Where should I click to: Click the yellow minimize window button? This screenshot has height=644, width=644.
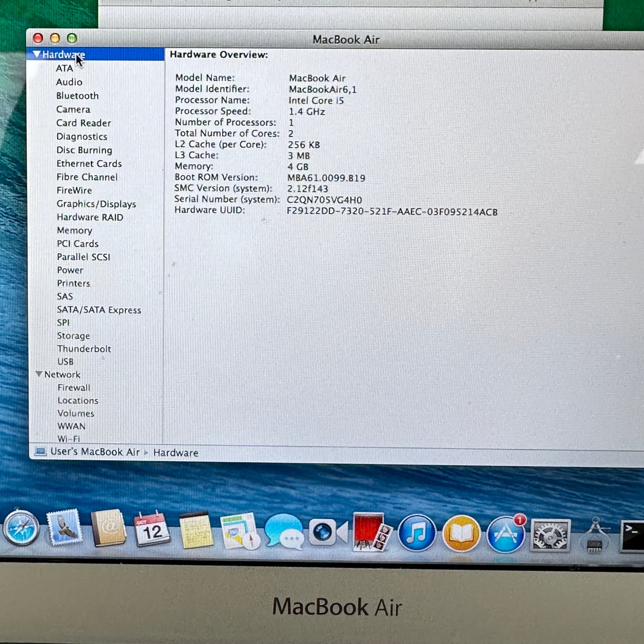(x=55, y=38)
